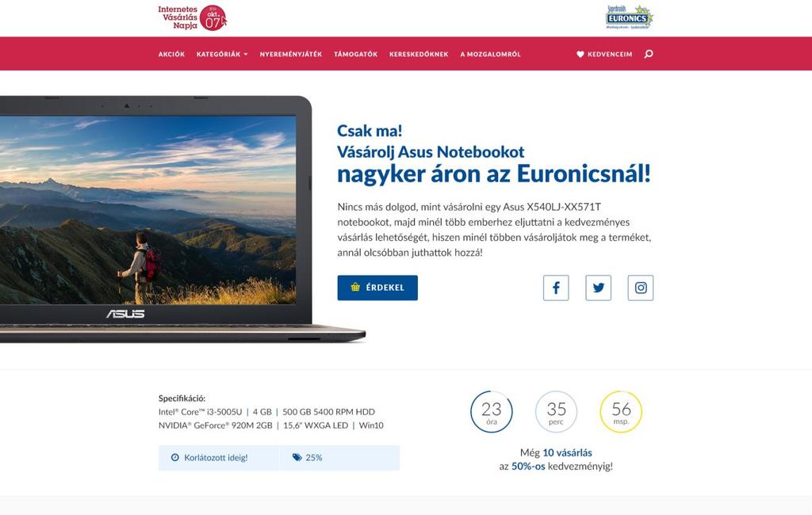The height and width of the screenshot is (515, 812).
Task: Click the 'Specifikáció:' label
Action: [x=182, y=399]
